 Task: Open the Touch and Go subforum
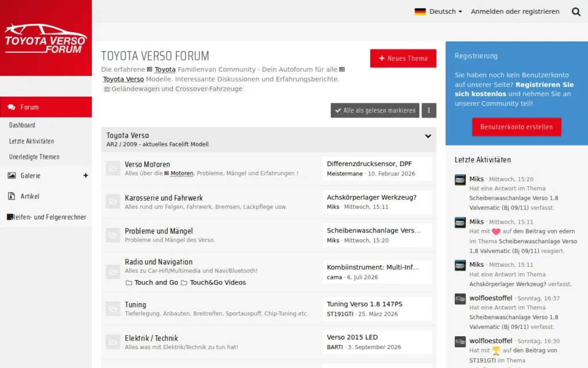coord(156,282)
